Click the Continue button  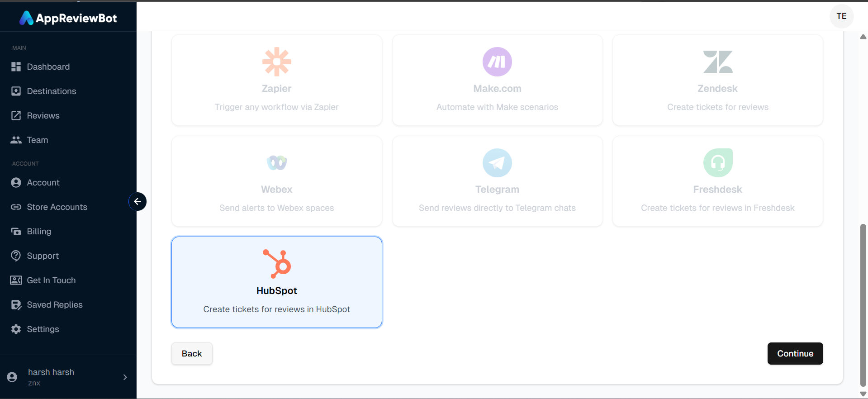795,353
